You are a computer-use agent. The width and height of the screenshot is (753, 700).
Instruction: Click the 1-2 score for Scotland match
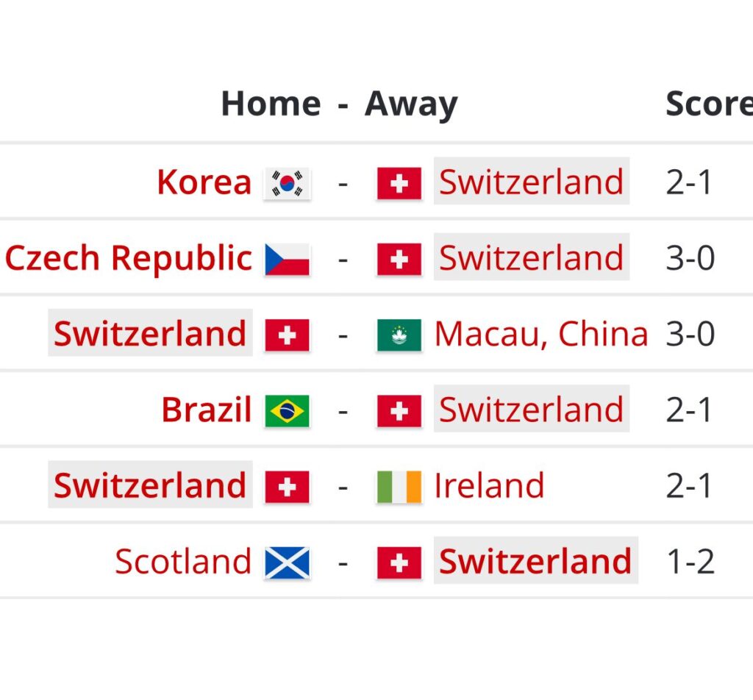pos(690,562)
